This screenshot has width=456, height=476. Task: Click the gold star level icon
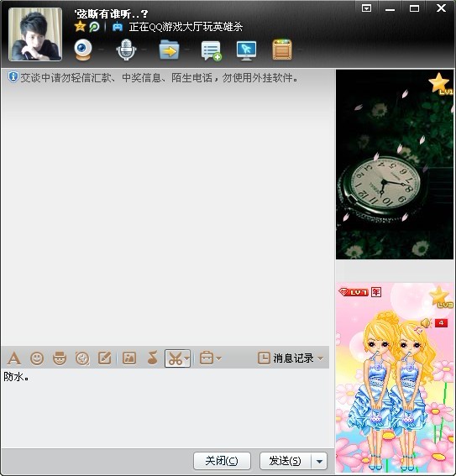(x=80, y=27)
